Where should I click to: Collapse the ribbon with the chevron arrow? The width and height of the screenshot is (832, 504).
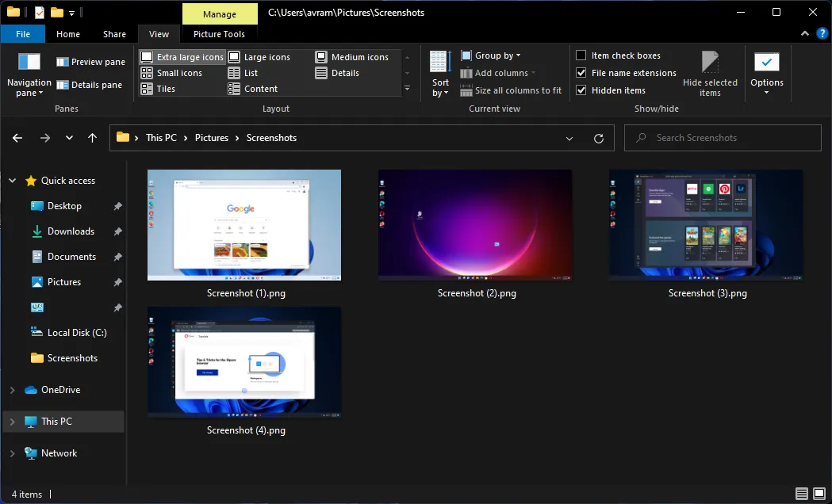coord(803,34)
